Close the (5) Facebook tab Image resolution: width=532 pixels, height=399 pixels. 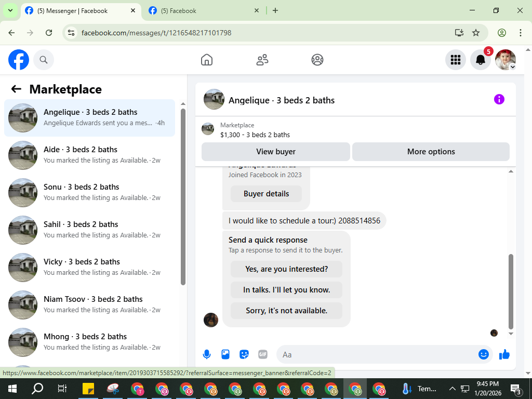[257, 10]
